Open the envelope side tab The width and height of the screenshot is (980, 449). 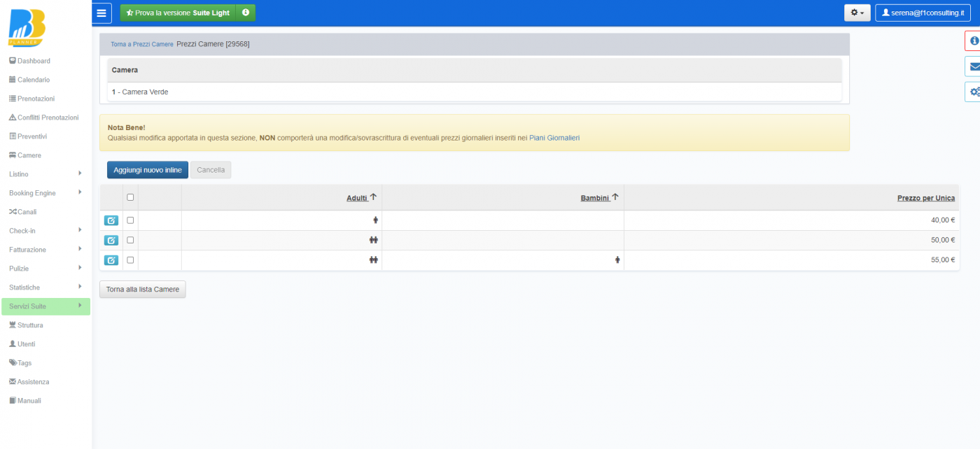coord(973,66)
